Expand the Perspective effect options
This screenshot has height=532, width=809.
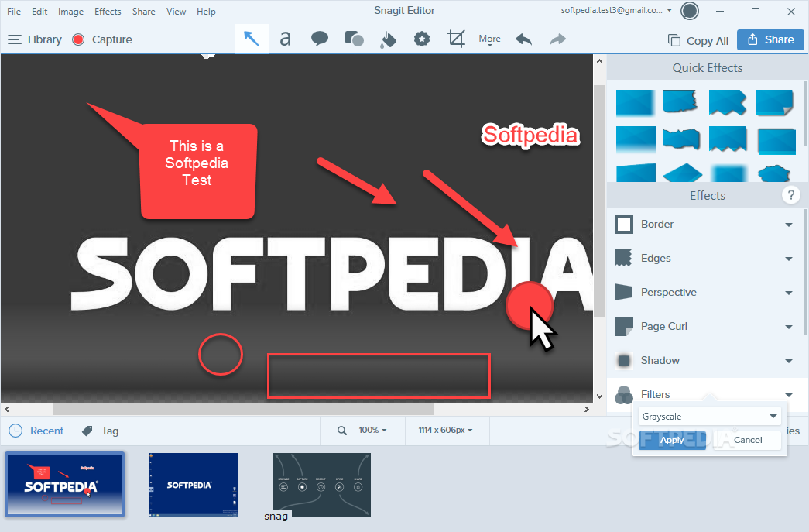pos(788,293)
